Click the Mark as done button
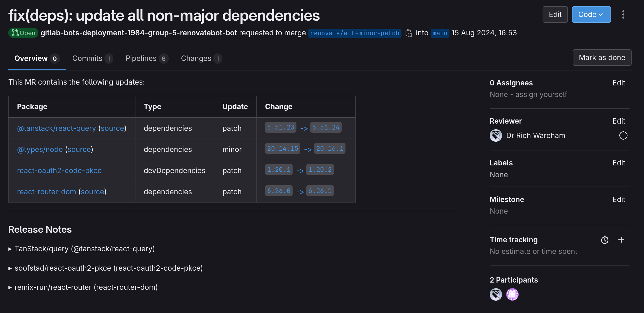 [602, 58]
